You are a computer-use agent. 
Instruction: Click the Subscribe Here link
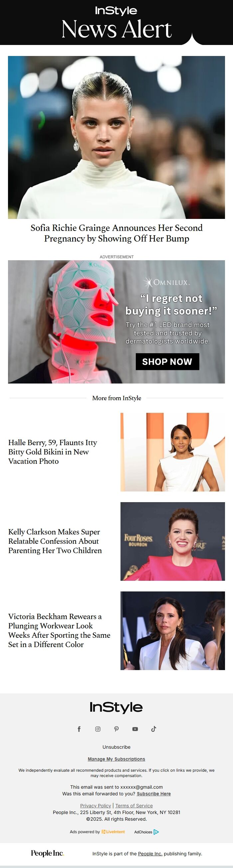click(x=153, y=794)
